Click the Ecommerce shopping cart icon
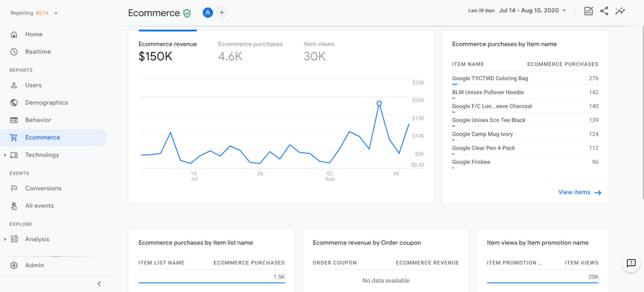This screenshot has height=292, width=644. pos(14,138)
